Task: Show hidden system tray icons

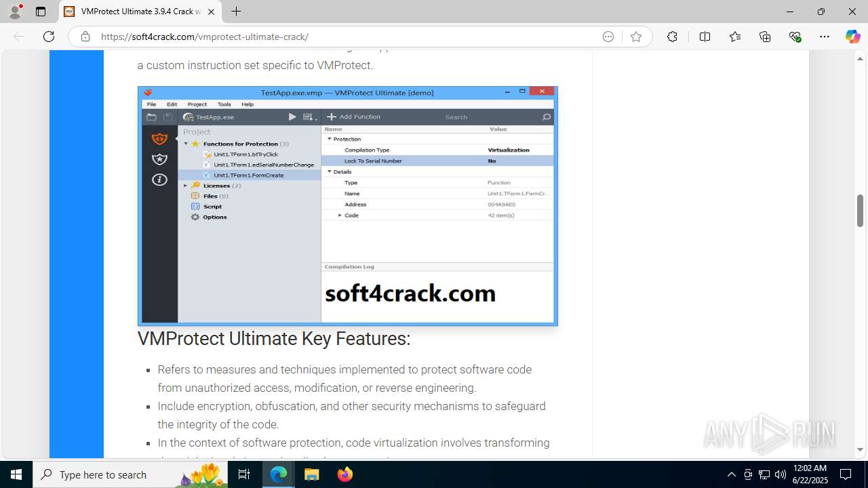Action: click(731, 474)
